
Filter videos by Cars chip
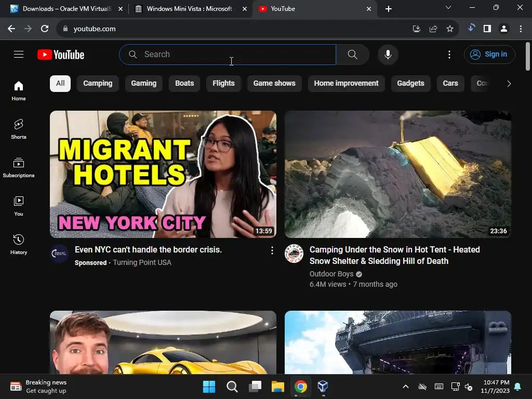click(x=450, y=84)
